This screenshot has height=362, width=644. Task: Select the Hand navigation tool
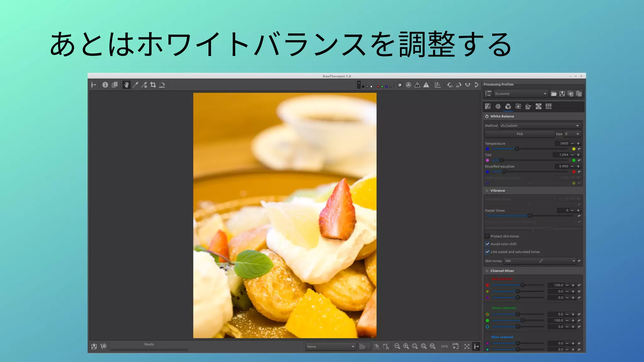click(x=126, y=85)
